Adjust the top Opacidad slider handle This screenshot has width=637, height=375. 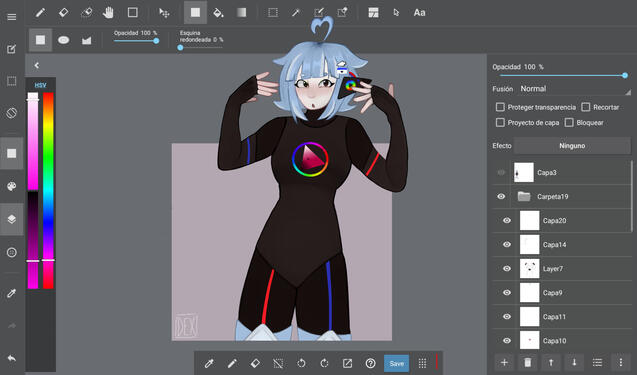tap(156, 41)
